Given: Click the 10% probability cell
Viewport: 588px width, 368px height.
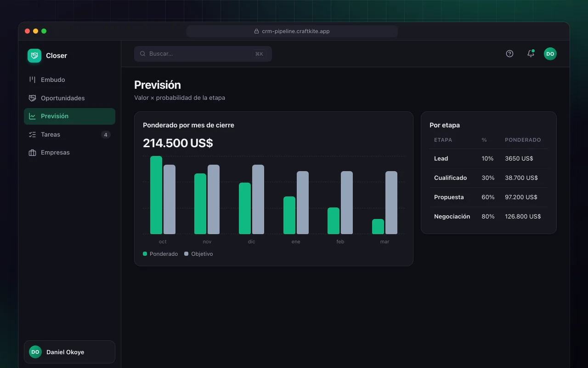Looking at the screenshot, I should pyautogui.click(x=487, y=158).
